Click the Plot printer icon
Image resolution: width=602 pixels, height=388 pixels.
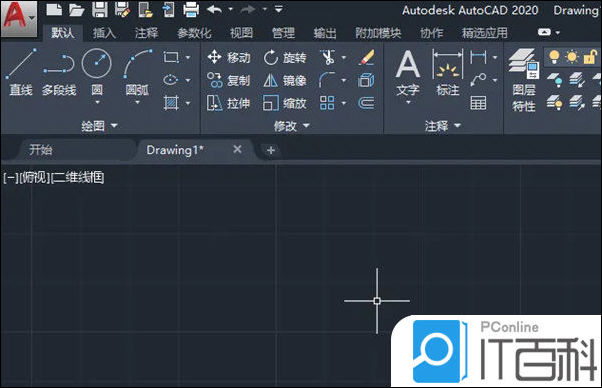191,9
